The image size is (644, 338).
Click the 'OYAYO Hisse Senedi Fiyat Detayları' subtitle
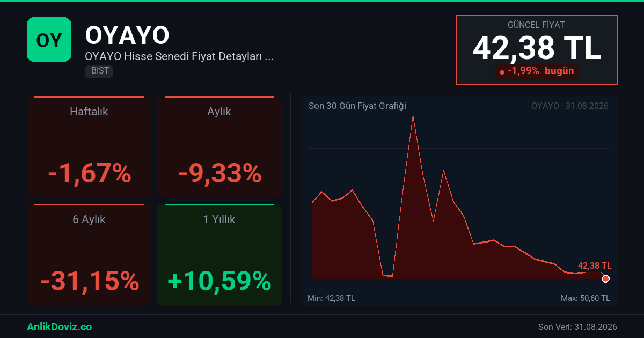[180, 56]
